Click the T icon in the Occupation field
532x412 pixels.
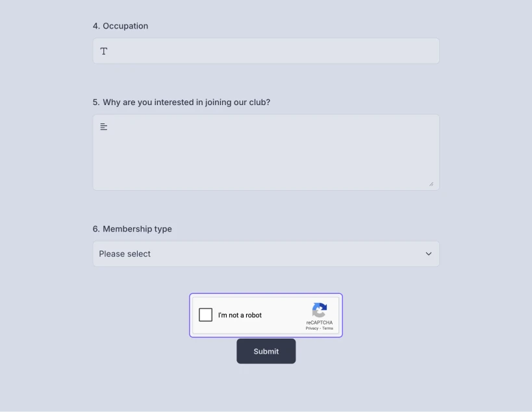click(x=104, y=51)
